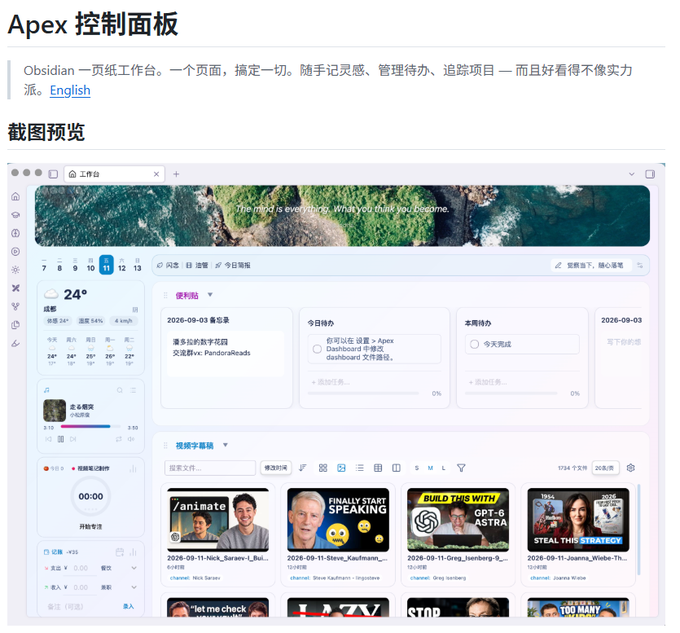Viewport: 680px width, 633px height.
Task: Select day 12 in the week strip
Action: (x=122, y=265)
